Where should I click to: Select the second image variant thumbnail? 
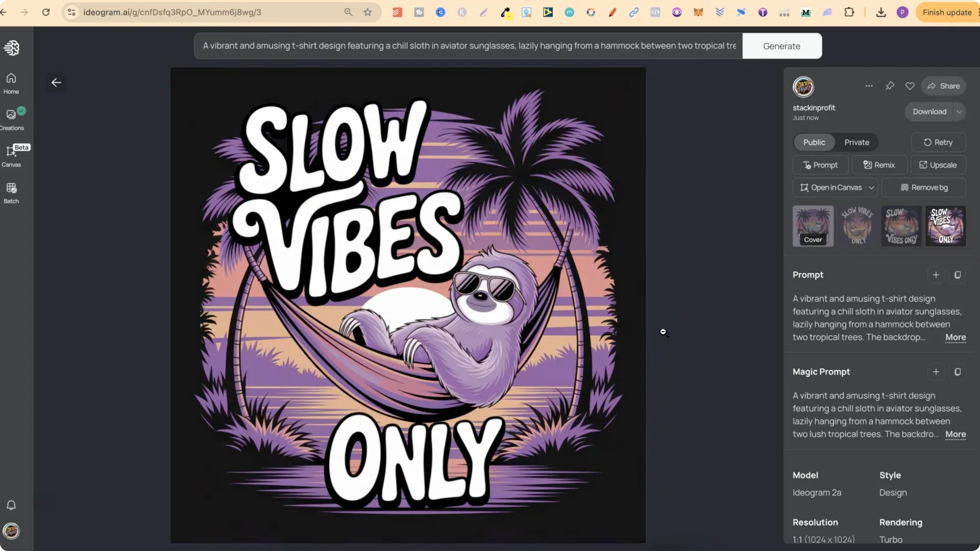857,226
